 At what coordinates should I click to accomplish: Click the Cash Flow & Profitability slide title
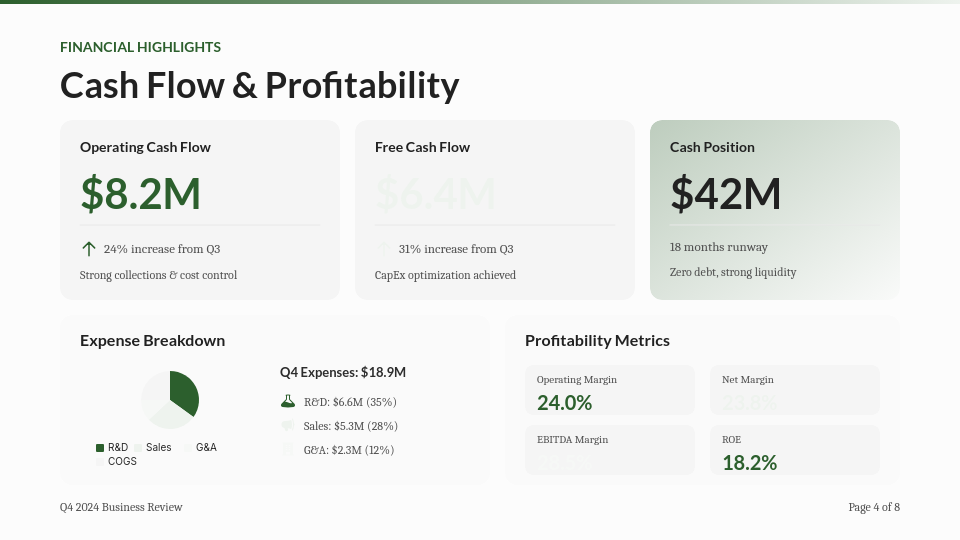tap(259, 85)
